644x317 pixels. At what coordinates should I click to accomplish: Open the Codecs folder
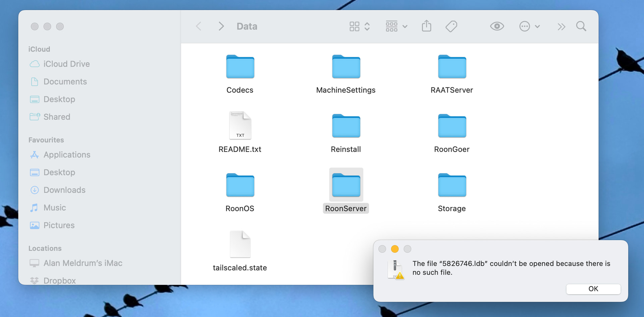point(240,67)
